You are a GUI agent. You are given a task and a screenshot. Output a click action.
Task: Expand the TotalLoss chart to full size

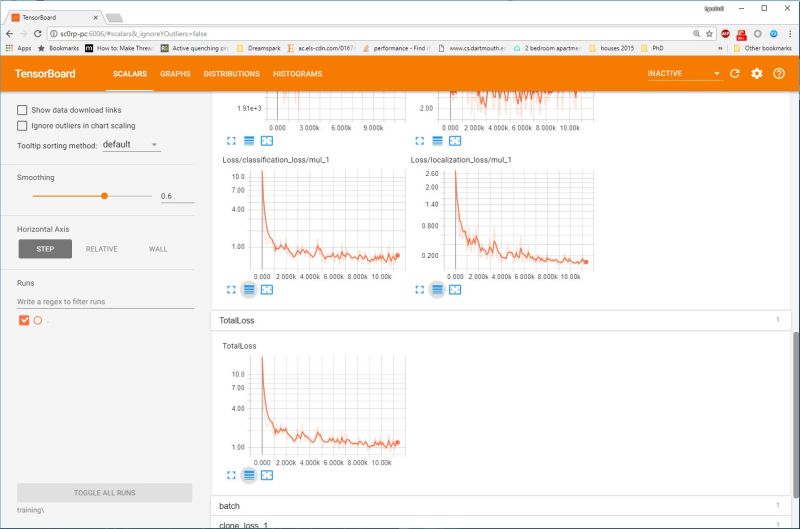click(x=231, y=475)
